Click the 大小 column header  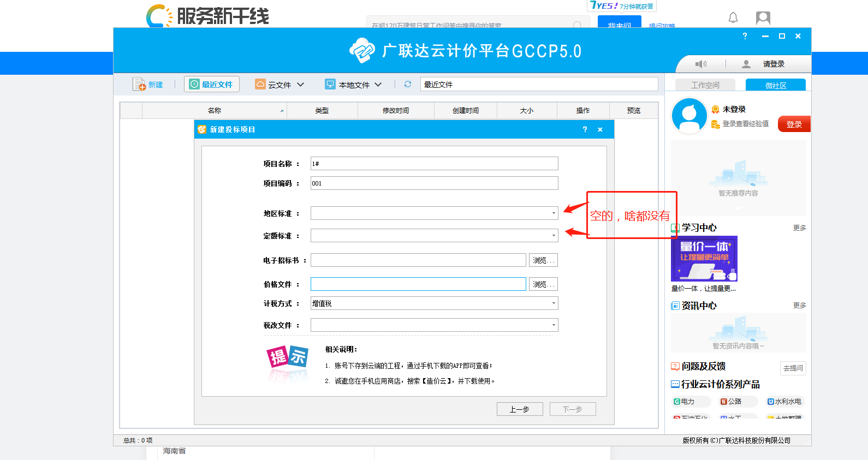tap(527, 110)
